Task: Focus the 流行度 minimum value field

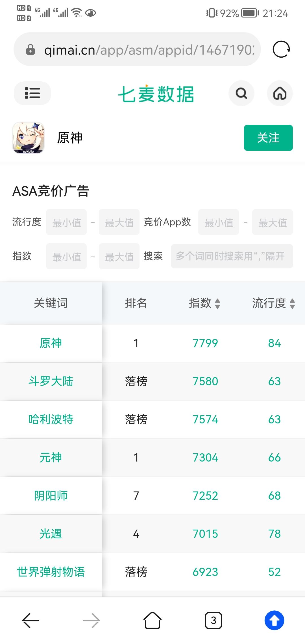Action: coord(66,222)
